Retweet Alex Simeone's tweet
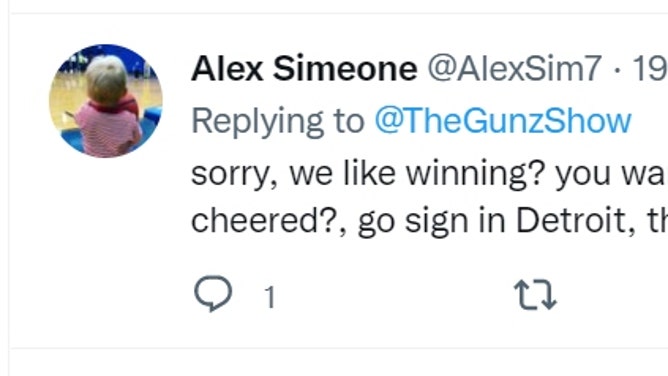The image size is (668, 376). 535,294
